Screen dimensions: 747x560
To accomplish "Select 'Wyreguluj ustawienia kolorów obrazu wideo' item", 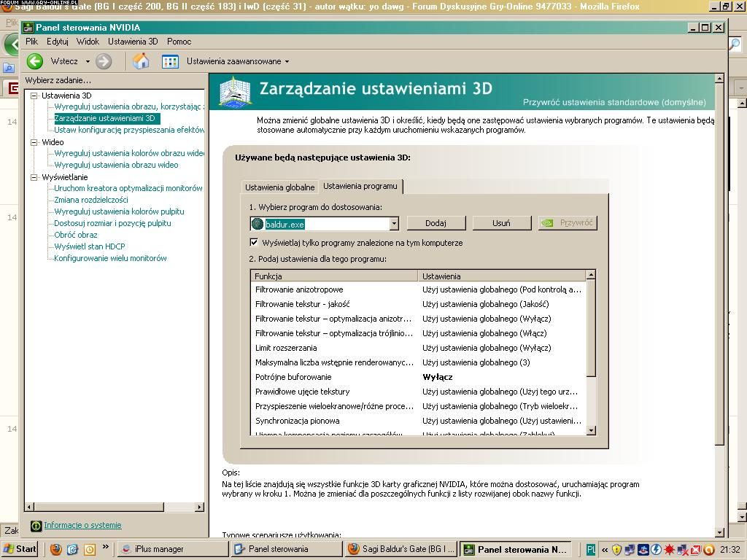I will [129, 153].
